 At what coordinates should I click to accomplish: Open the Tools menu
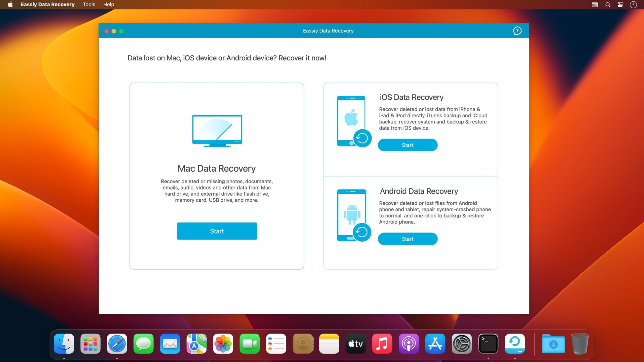click(89, 5)
